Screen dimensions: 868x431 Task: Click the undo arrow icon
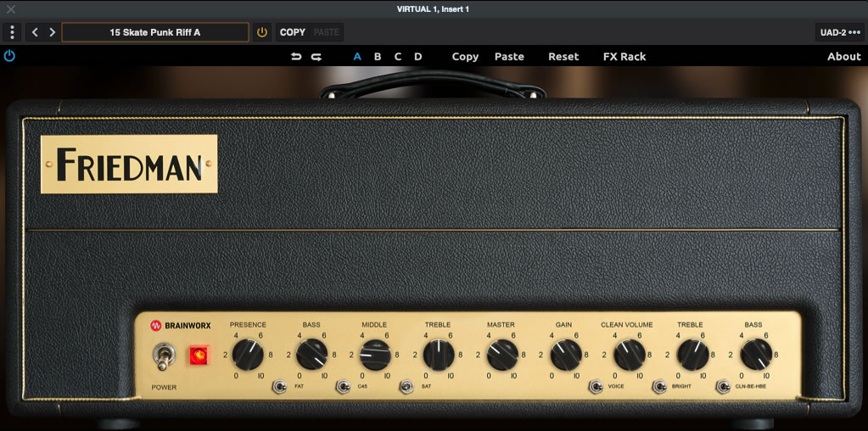pos(296,57)
